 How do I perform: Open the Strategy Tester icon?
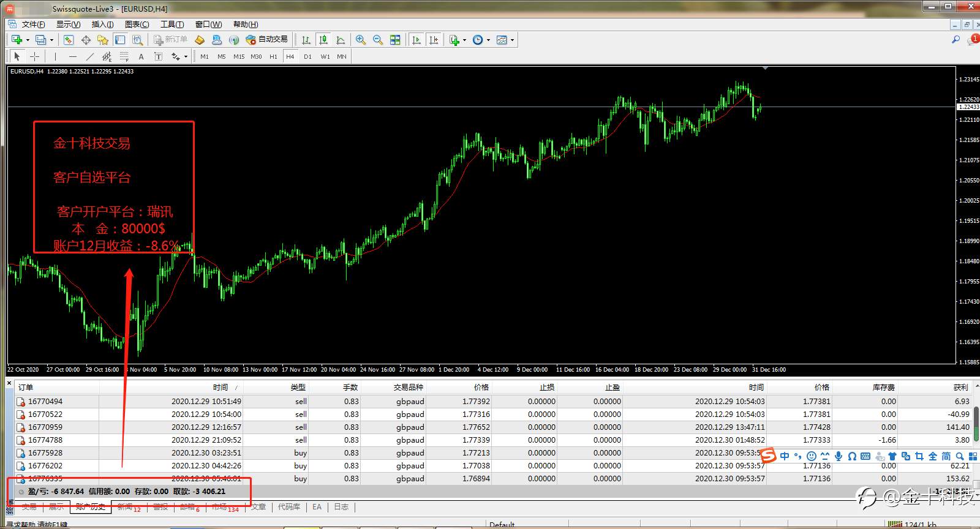[137, 40]
